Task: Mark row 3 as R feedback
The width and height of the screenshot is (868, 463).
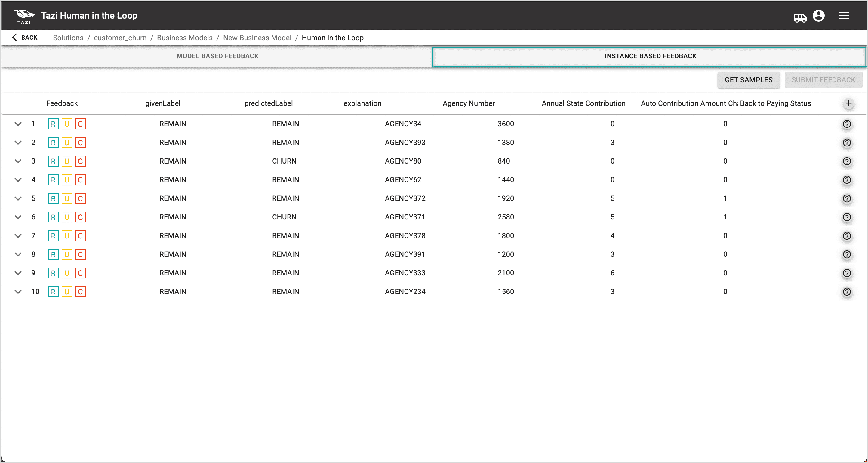Action: click(53, 161)
